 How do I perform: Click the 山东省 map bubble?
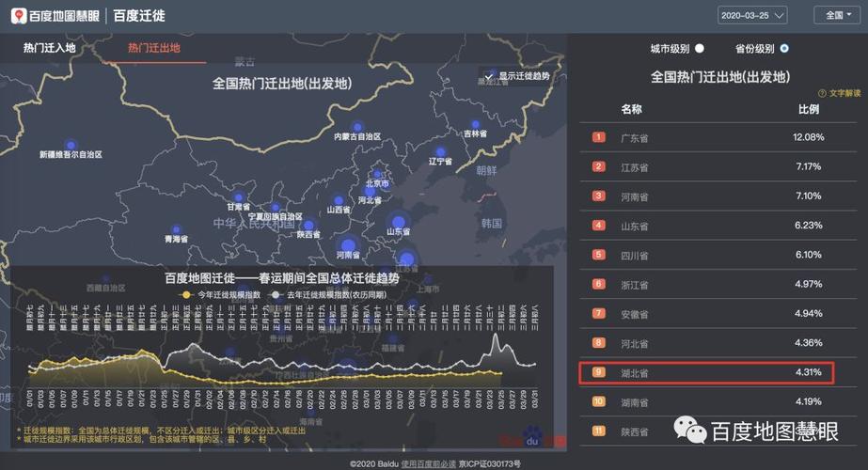click(399, 222)
